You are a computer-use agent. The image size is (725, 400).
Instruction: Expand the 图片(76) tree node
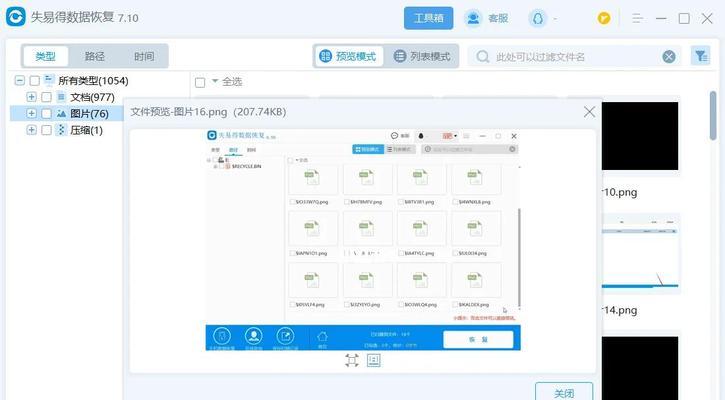click(x=31, y=113)
